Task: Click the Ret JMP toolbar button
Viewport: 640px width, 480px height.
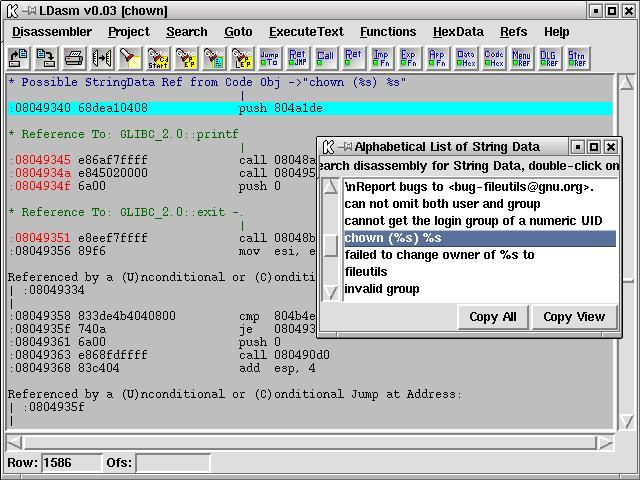Action: point(298,58)
